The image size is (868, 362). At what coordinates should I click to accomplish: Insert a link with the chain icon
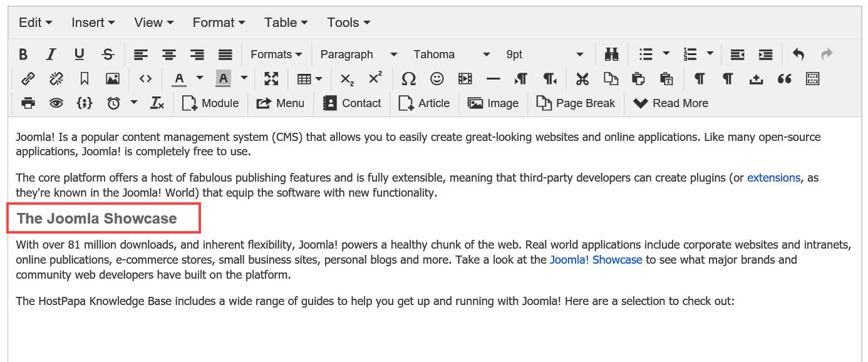coord(28,79)
